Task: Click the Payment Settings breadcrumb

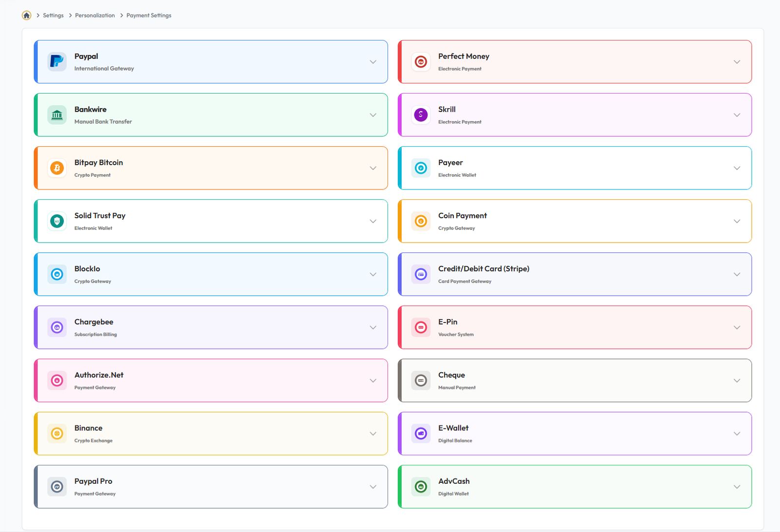Action: [149, 16]
